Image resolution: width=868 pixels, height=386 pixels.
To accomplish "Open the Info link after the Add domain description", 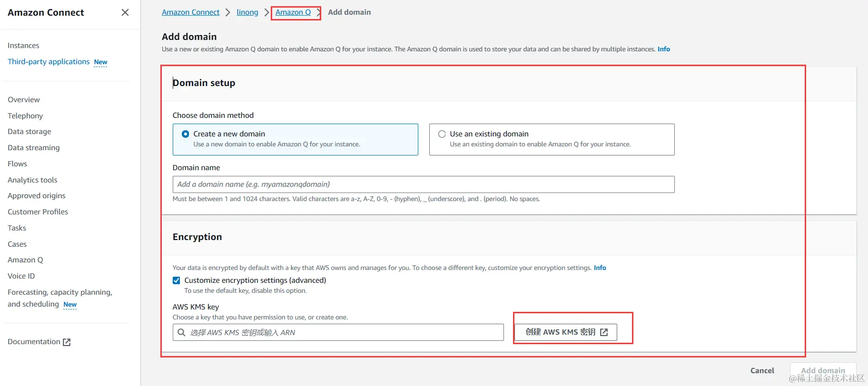I will point(664,49).
